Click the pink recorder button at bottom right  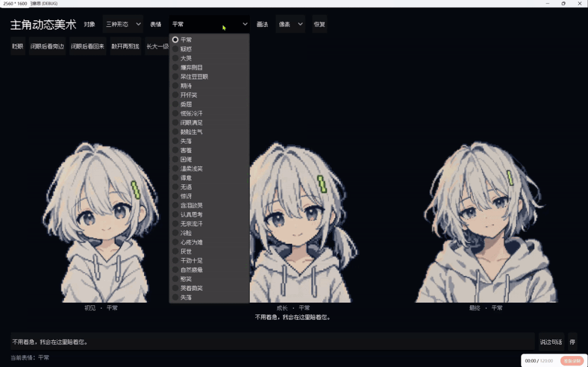(x=572, y=360)
